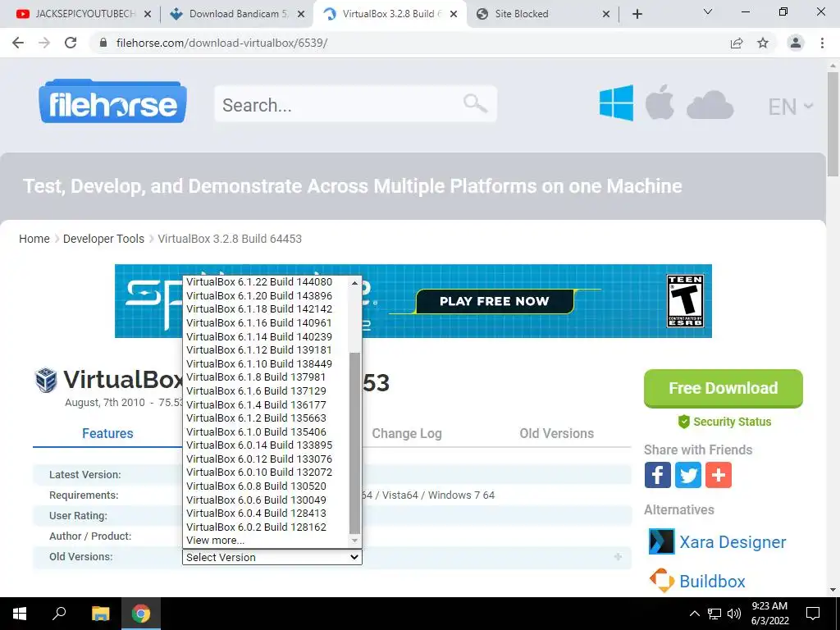The width and height of the screenshot is (840, 630).
Task: Go to Home breadcrumb
Action: [34, 239]
